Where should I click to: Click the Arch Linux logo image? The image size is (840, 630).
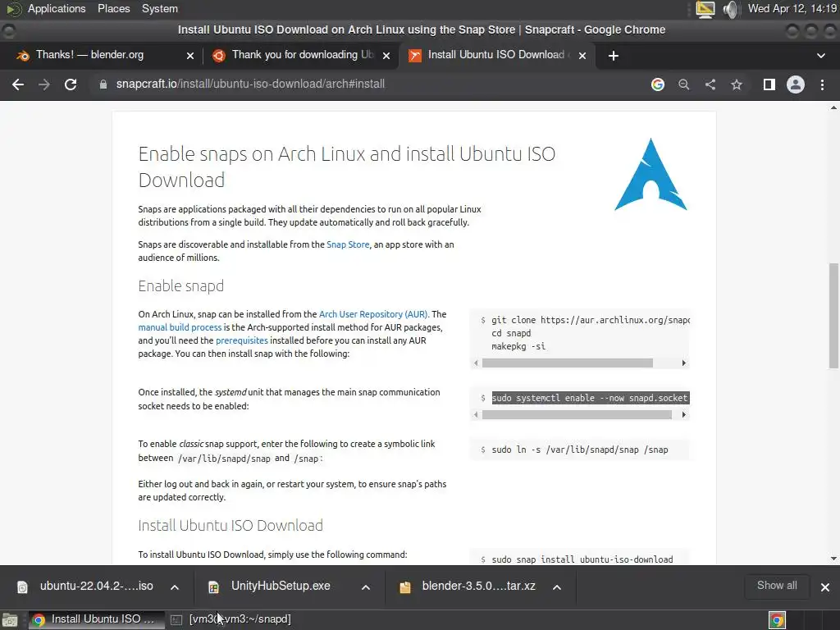point(651,174)
